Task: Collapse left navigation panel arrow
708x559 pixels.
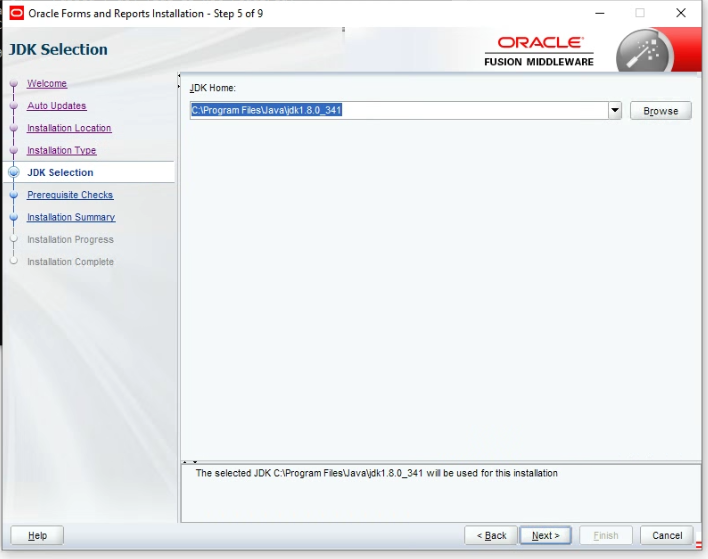Action: click(179, 76)
